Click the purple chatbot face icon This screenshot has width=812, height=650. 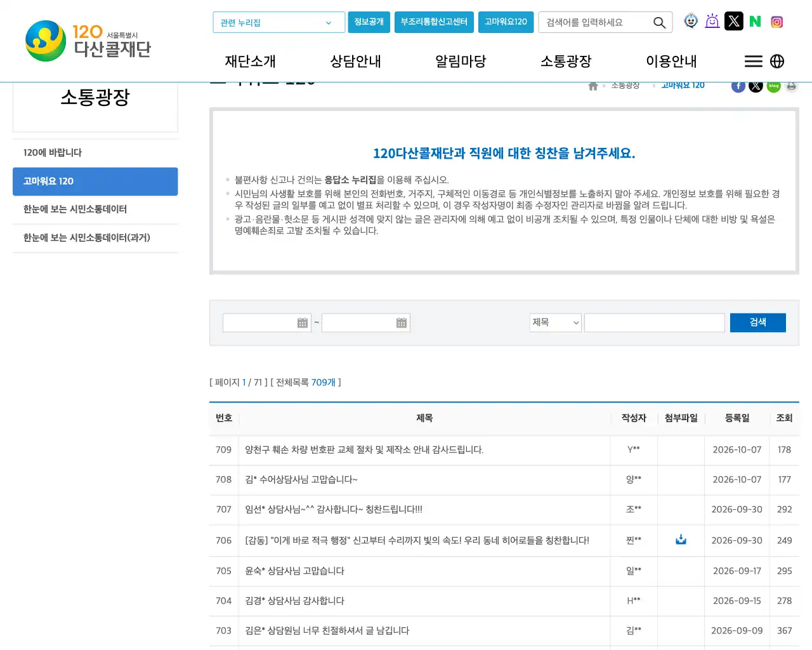coord(712,21)
